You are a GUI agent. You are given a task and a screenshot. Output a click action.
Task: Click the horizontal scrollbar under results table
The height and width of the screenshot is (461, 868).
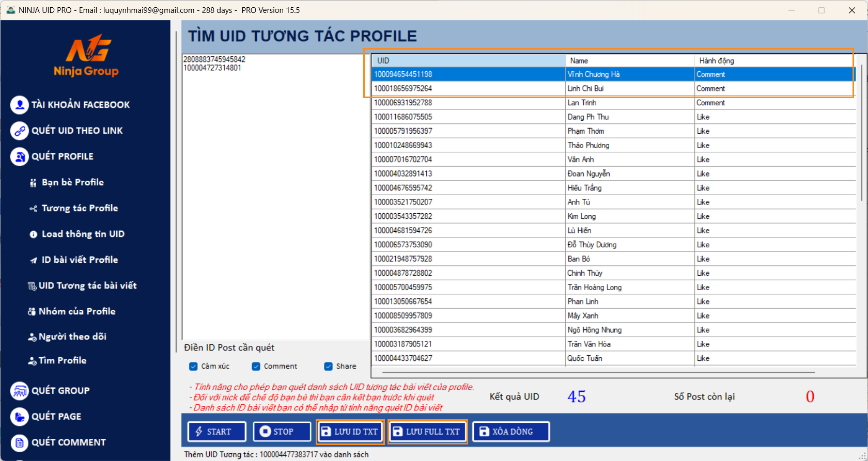pyautogui.click(x=598, y=372)
